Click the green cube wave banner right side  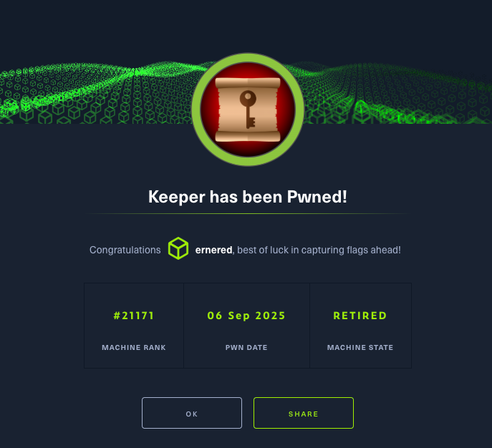[x=397, y=93]
